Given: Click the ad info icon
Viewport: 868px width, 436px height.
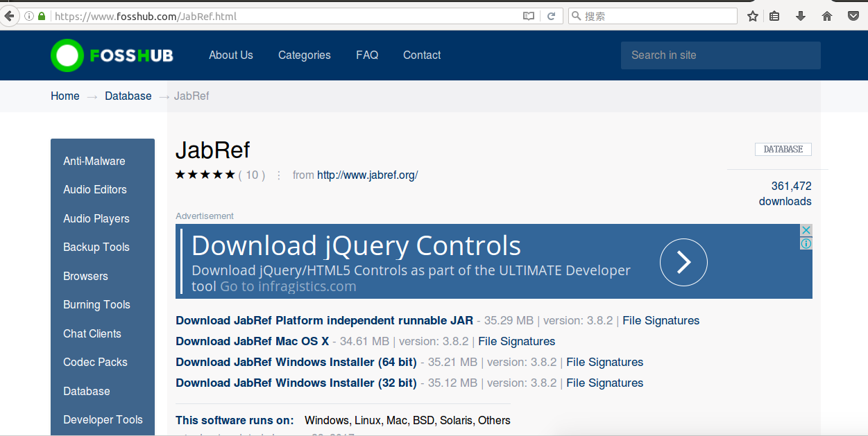Looking at the screenshot, I should [806, 243].
